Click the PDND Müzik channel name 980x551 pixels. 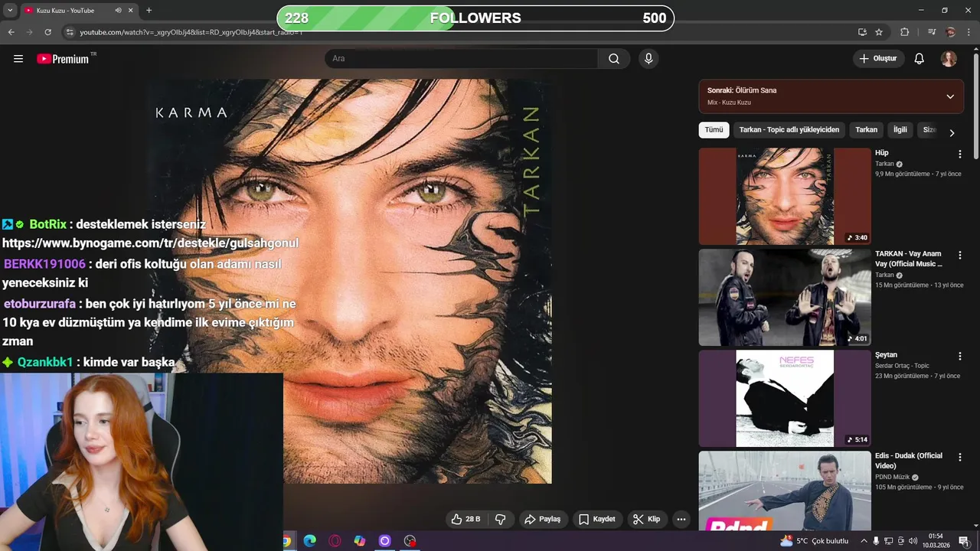tap(893, 477)
